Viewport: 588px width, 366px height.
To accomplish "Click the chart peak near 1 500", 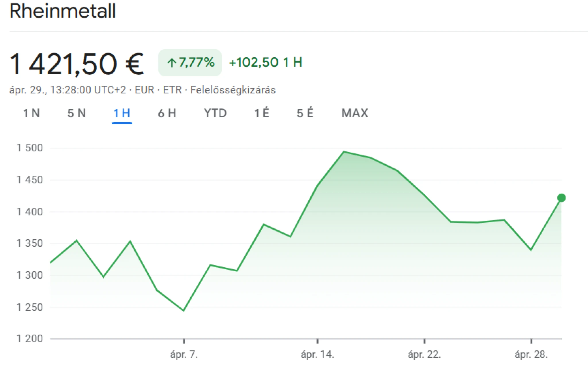I will [344, 152].
